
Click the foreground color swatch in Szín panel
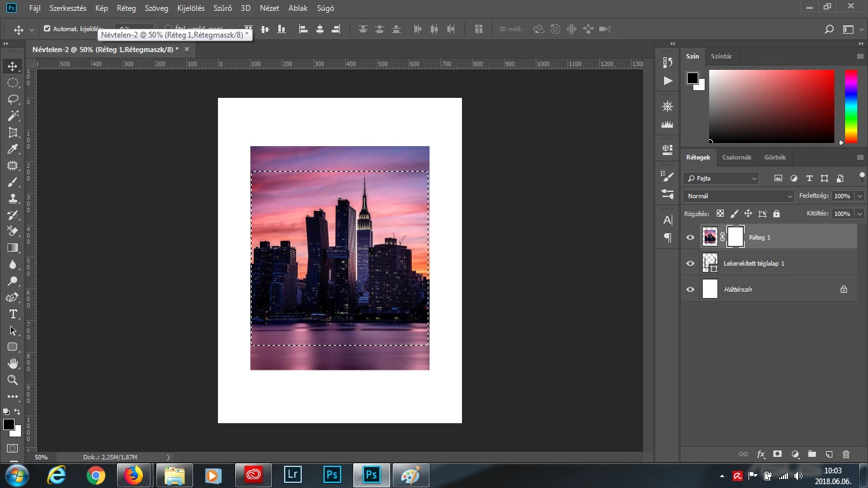pyautogui.click(x=693, y=78)
